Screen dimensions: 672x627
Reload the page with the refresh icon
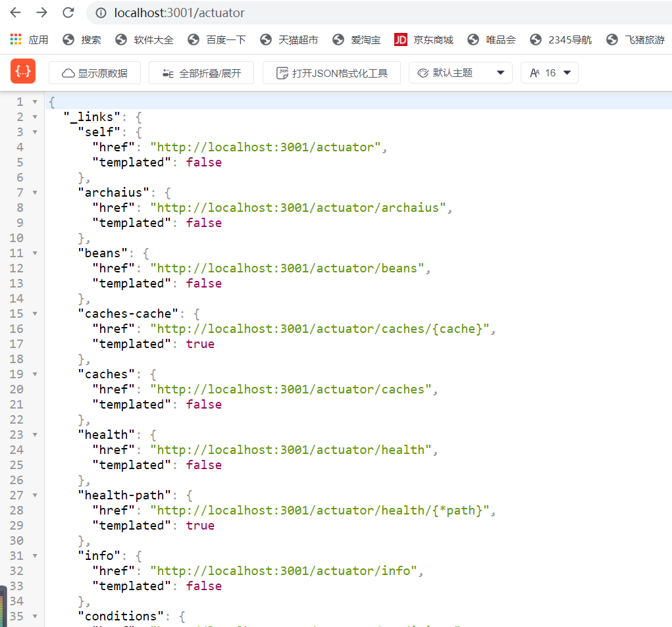click(x=68, y=13)
